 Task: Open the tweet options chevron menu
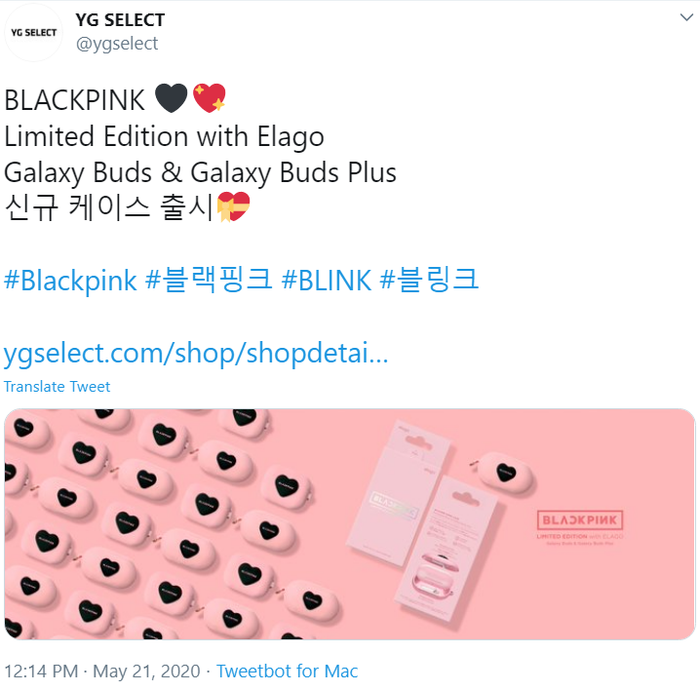tap(686, 17)
